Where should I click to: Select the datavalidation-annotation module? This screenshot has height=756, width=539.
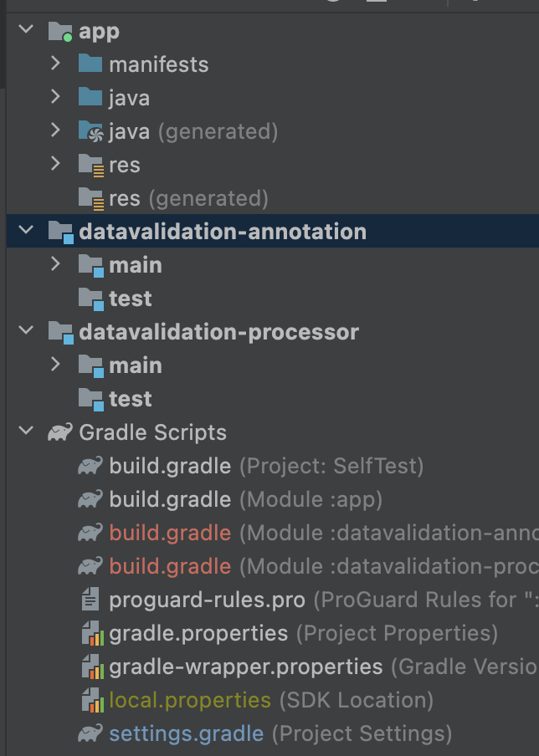click(x=222, y=232)
